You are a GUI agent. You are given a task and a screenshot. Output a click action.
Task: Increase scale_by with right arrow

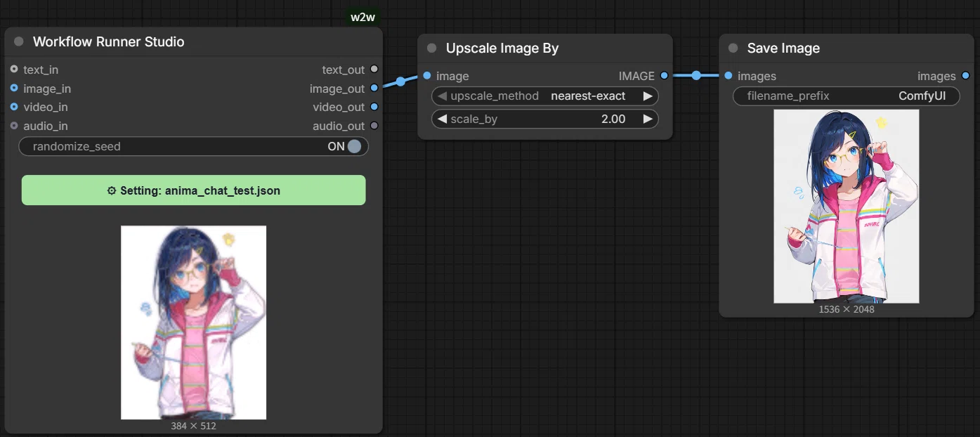click(x=648, y=119)
